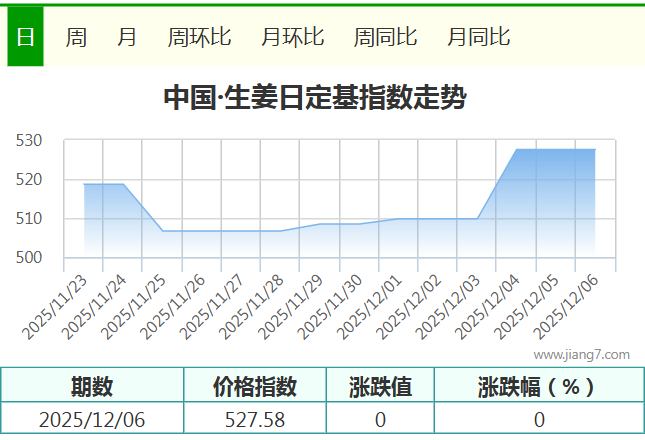Click the 价格指数 column header
The height and width of the screenshot is (440, 645).
click(255, 386)
